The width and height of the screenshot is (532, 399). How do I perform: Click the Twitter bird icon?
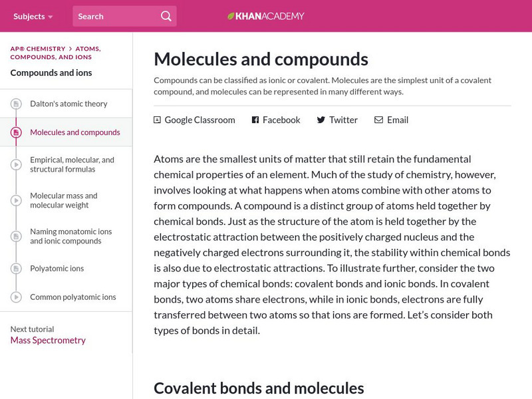(x=321, y=120)
